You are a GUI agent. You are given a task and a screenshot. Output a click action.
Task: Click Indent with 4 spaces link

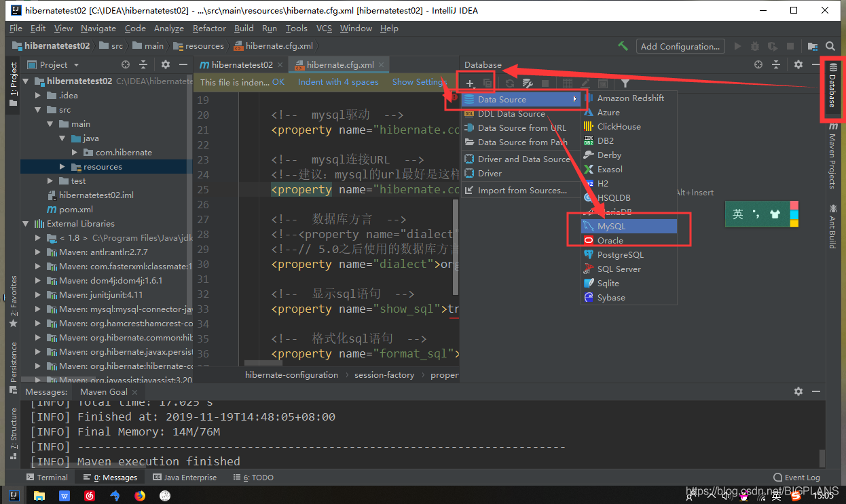click(338, 82)
